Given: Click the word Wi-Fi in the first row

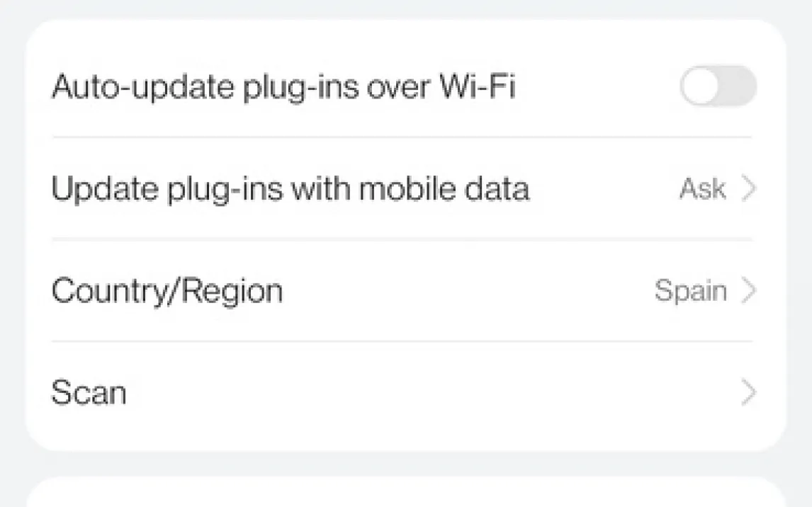Looking at the screenshot, I should pyautogui.click(x=477, y=87).
